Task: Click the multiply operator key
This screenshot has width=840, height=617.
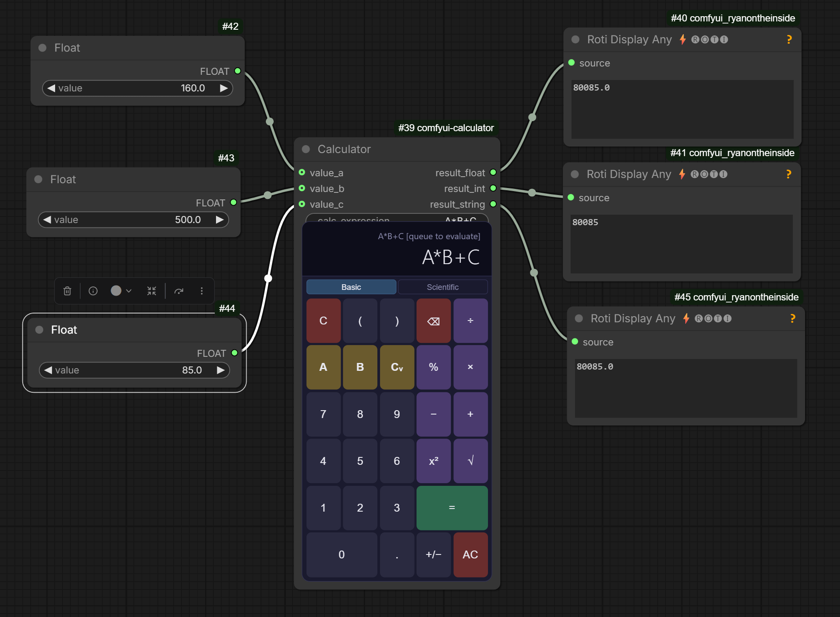Action: (471, 367)
